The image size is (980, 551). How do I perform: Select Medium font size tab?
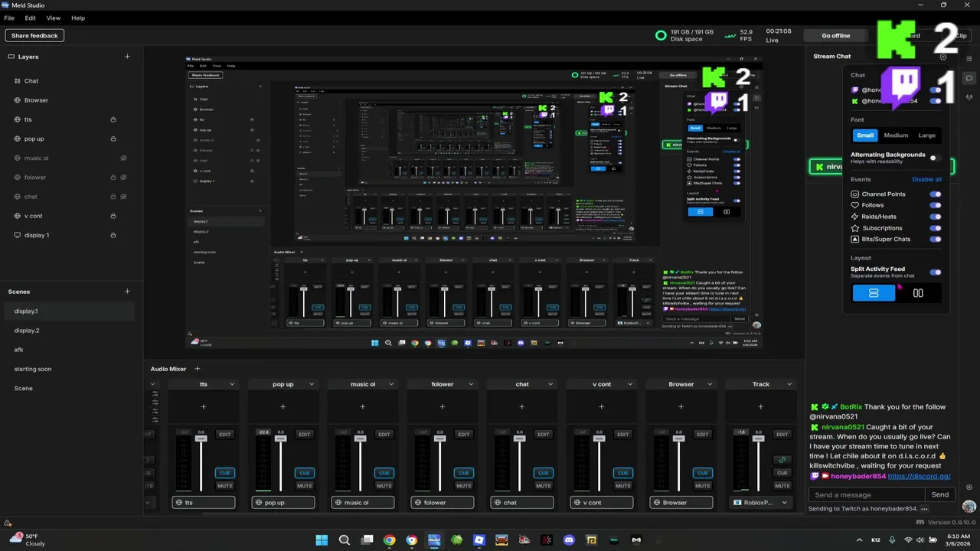[896, 135]
